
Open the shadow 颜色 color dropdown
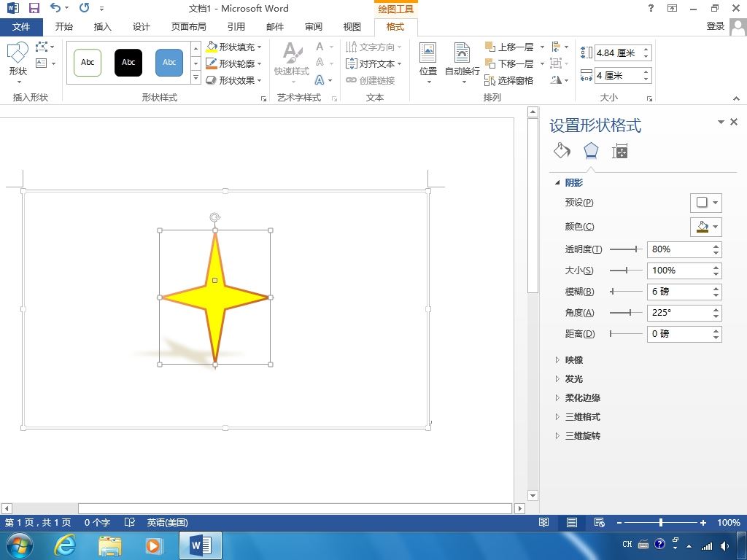click(x=705, y=227)
